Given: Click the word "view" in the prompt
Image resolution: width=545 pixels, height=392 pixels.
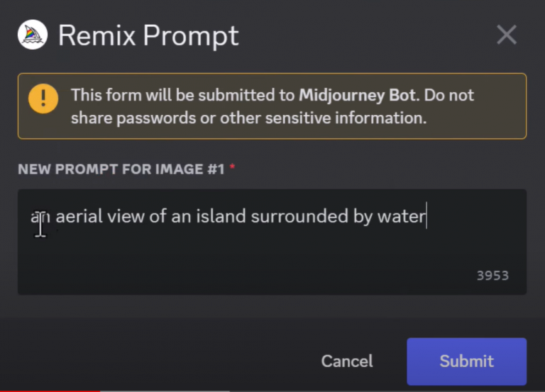Looking at the screenshot, I should click(126, 216).
